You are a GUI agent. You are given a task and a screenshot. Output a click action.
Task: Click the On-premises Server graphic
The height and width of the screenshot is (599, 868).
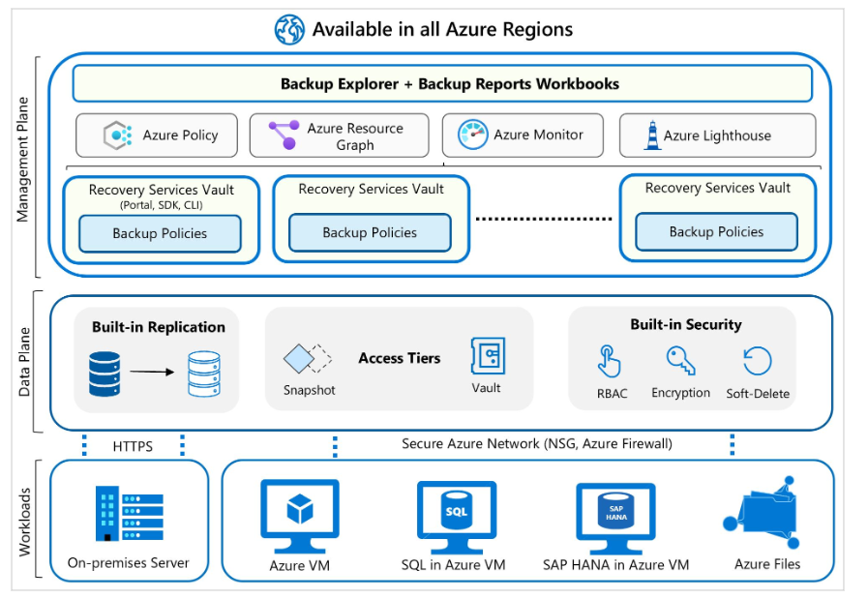point(127,511)
